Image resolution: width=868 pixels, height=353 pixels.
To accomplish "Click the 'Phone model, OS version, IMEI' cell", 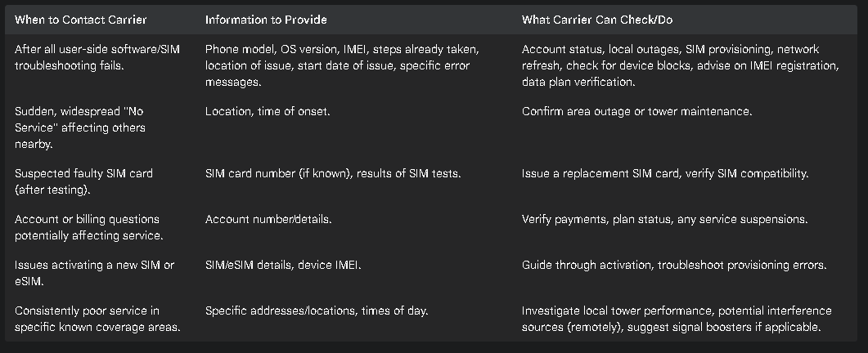I will tap(342, 65).
